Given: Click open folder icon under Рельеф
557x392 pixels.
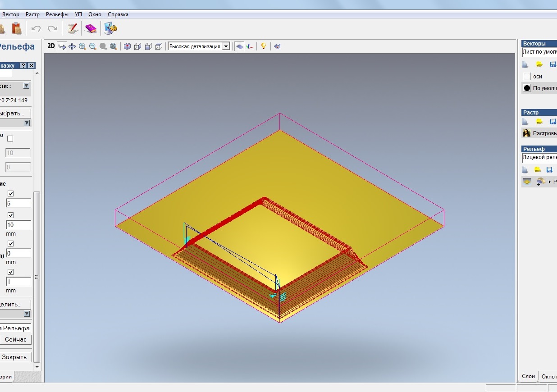Looking at the screenshot, I should [x=538, y=169].
